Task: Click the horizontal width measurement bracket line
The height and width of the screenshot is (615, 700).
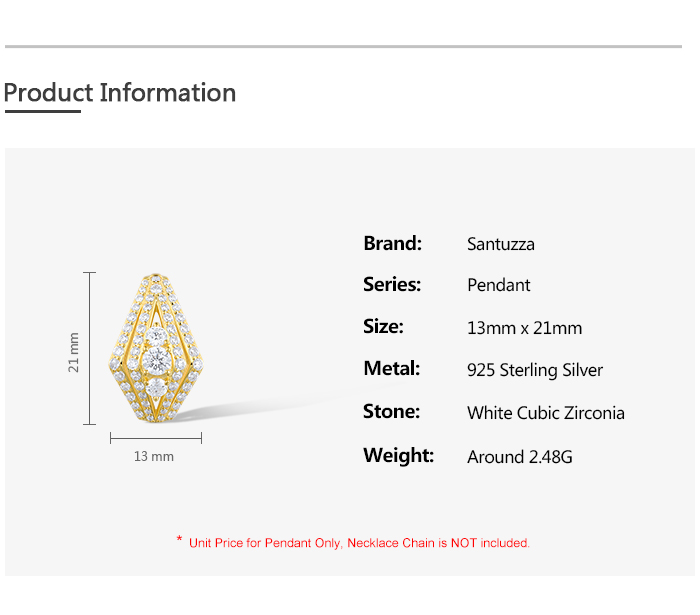Action: 156,438
